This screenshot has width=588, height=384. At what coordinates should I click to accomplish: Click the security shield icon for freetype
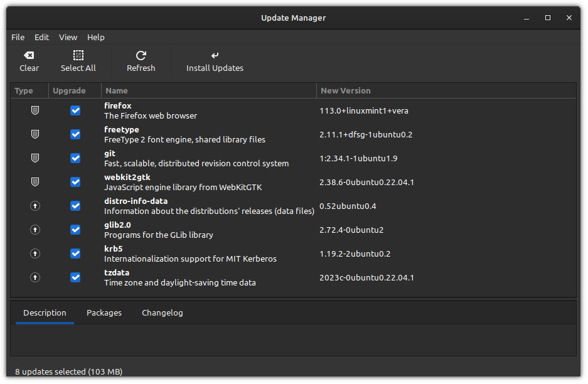(x=35, y=134)
